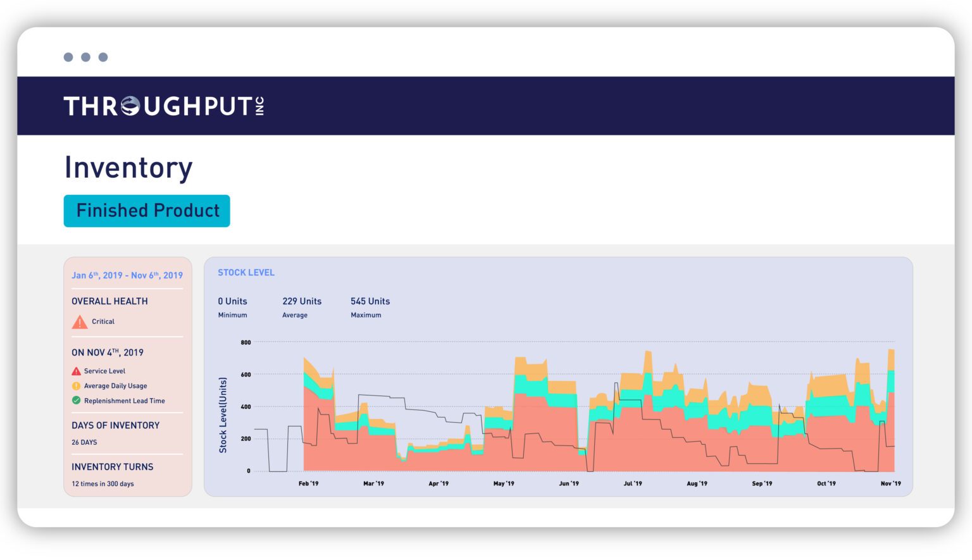
Task: Click the Service Level red alert icon
Action: (x=76, y=371)
